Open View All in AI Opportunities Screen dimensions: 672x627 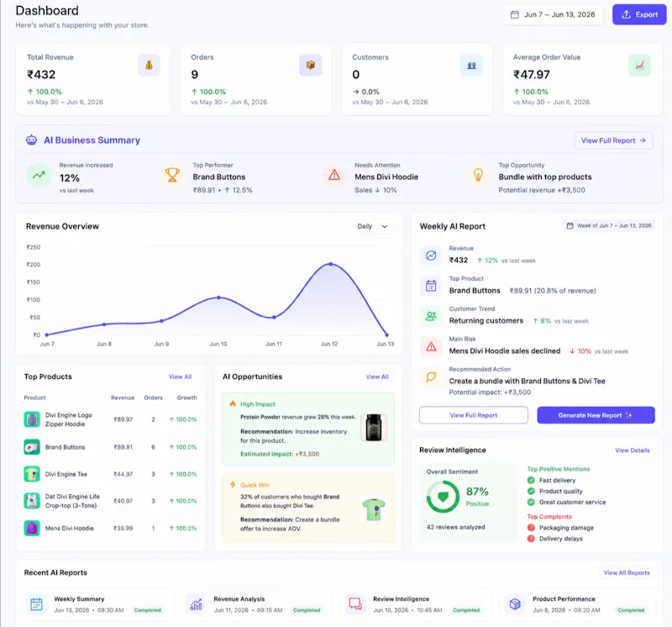[377, 377]
